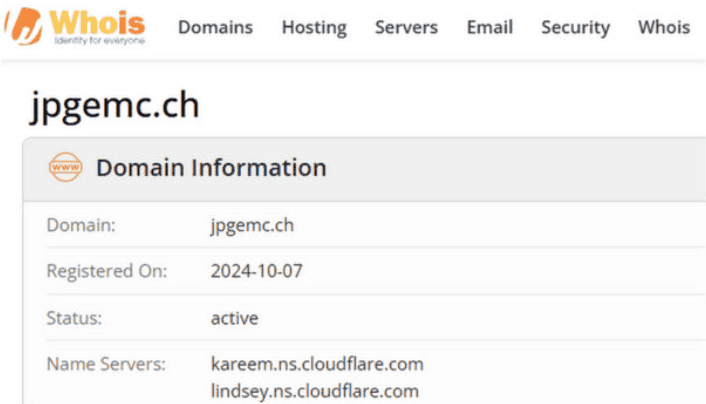Click the Name Servers label

[x=106, y=363]
